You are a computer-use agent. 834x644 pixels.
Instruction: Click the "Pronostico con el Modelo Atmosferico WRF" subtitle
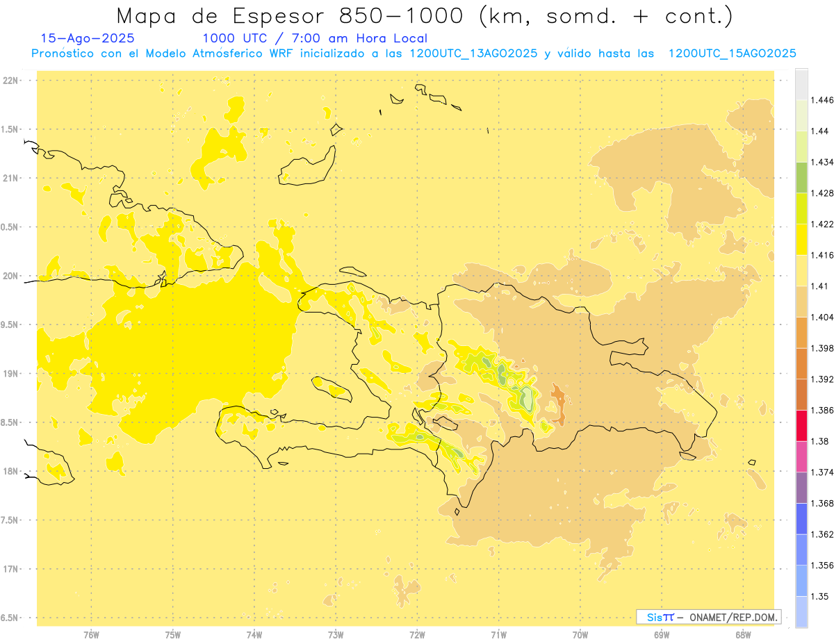click(x=164, y=53)
